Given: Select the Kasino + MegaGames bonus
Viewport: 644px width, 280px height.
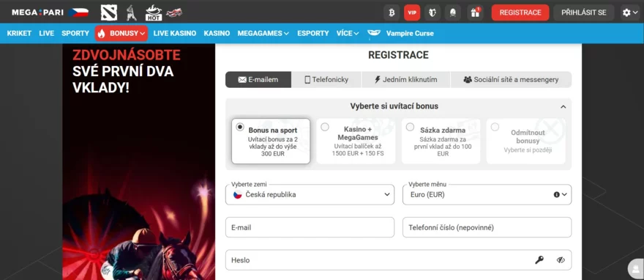Looking at the screenshot, I should pyautogui.click(x=356, y=141).
